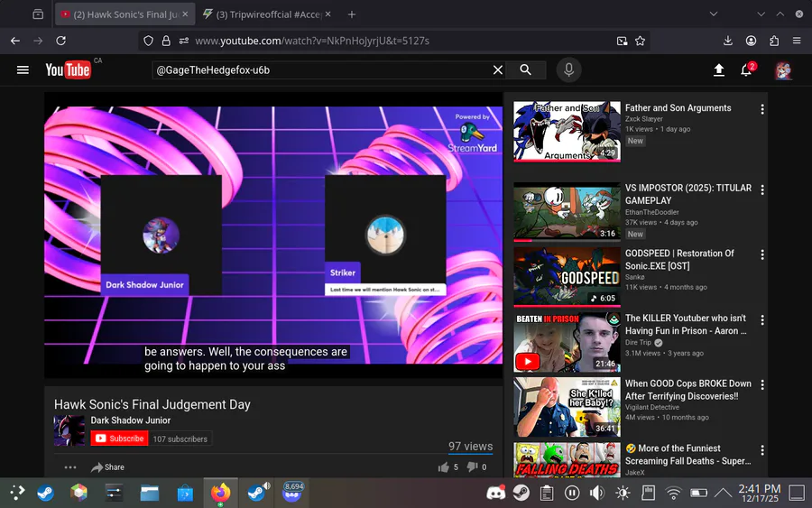812x508 pixels.
Task: Go to YouTube home via logo
Action: (x=68, y=69)
